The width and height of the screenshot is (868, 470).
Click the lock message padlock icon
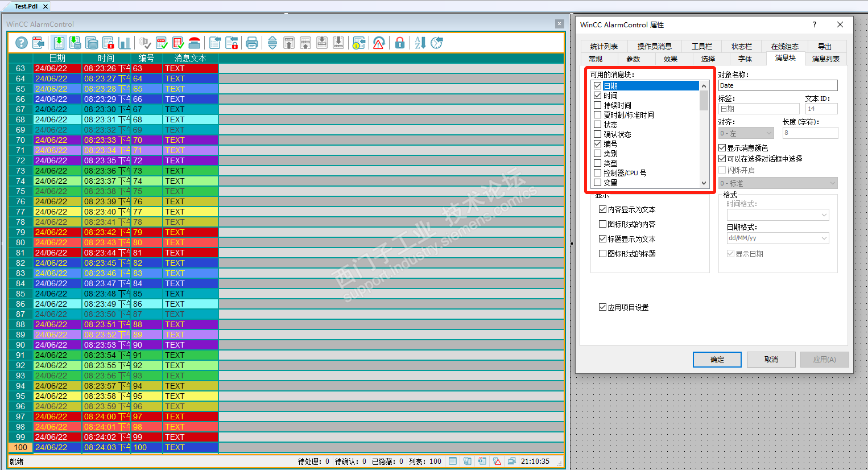pyautogui.click(x=400, y=43)
